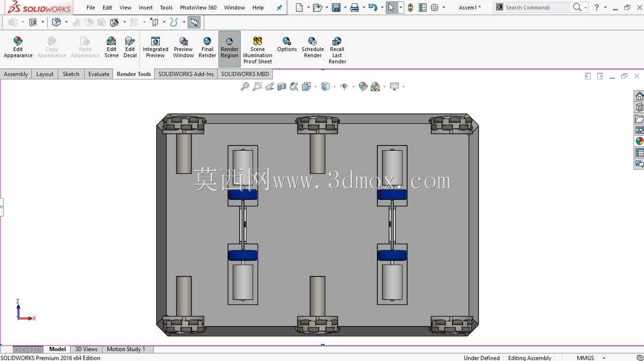Toggle the measure tool in top toolbar
This screenshot has width=644, height=361.
pyautogui.click(x=193, y=22)
